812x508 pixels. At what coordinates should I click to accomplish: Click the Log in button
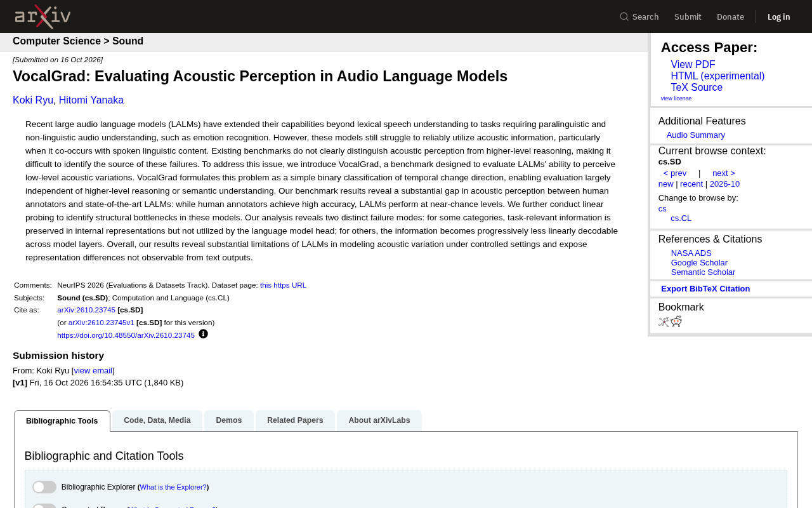pos(779,17)
